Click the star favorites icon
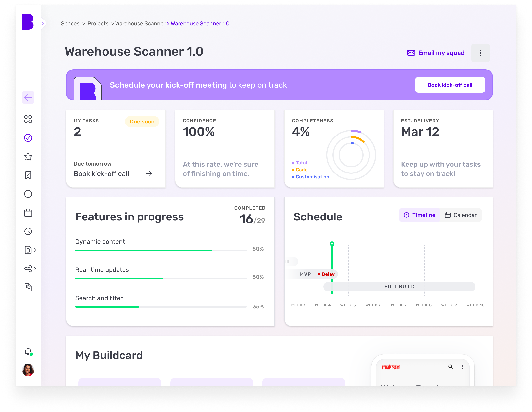Image resolution: width=532 pixels, height=412 pixels. 28,157
